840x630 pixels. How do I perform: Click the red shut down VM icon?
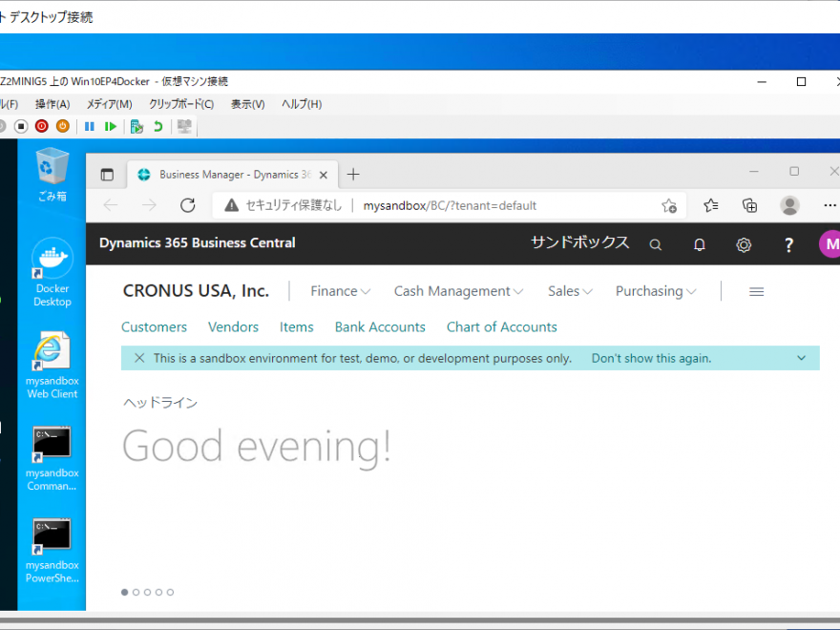[42, 126]
